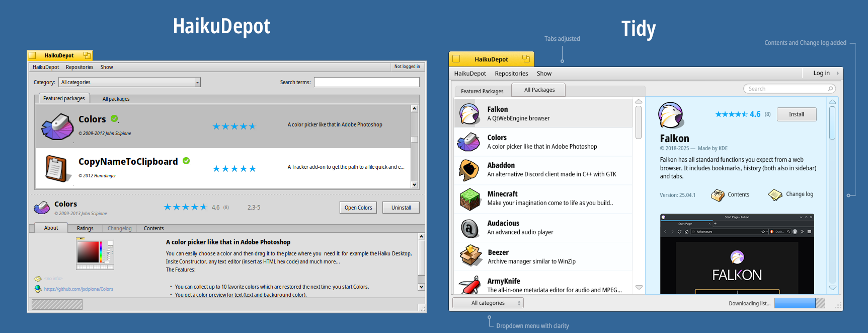This screenshot has width=868, height=333.
Task: Click the green verified badge beside Colors title
Action: 114,118
